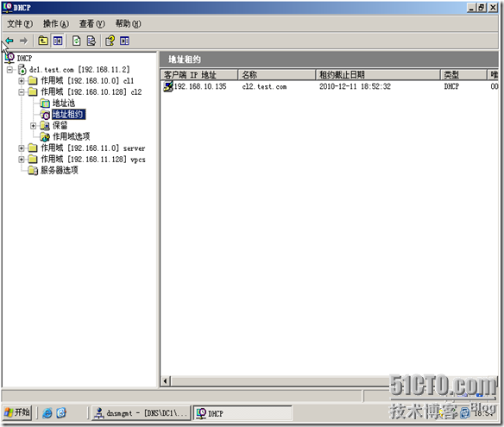
Task: Select dc1.test.com [192.168.11.2] label
Action: 79,70
